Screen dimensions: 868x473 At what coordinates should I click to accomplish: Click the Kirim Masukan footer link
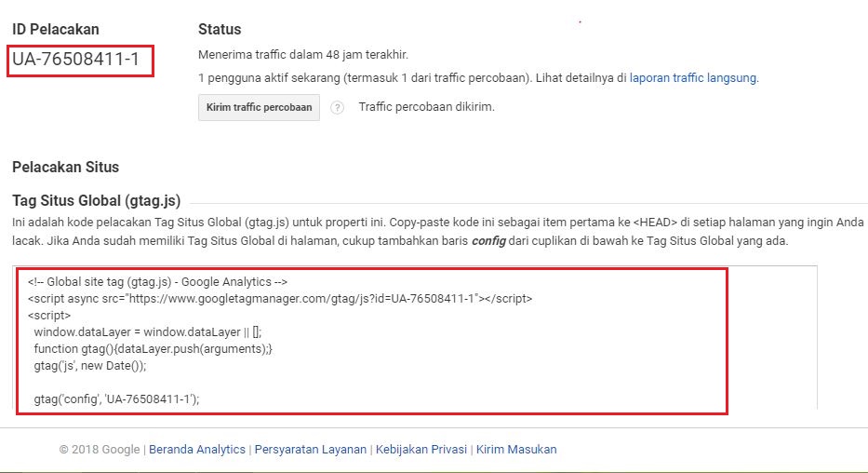[x=516, y=449]
